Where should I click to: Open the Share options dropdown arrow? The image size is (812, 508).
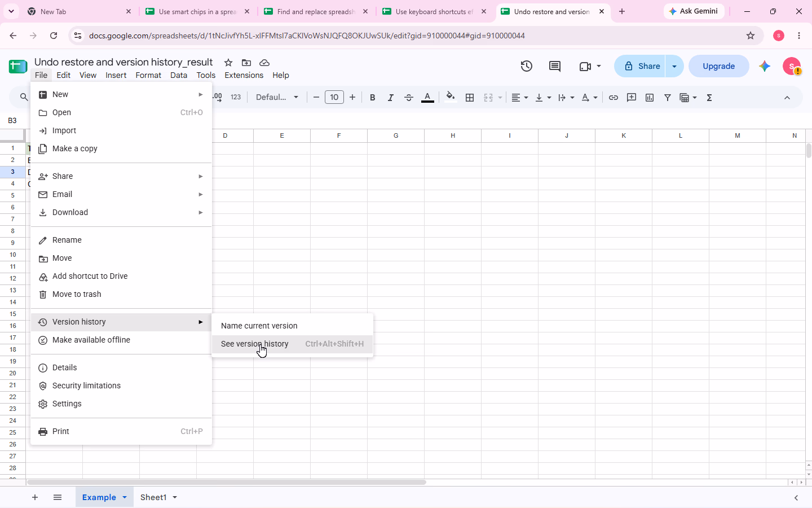pos(674,66)
